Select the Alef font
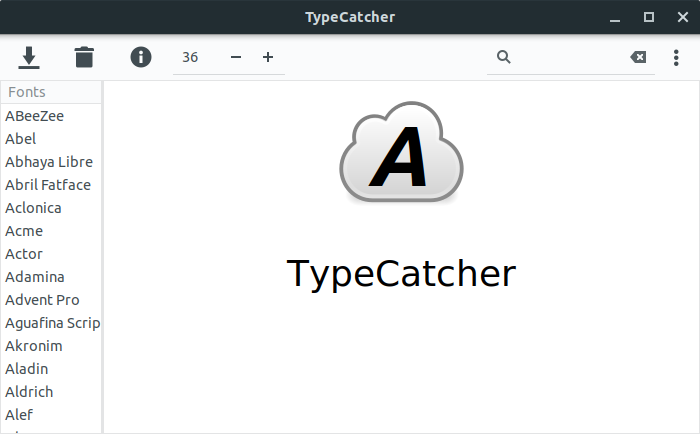This screenshot has width=700, height=434. [51, 415]
